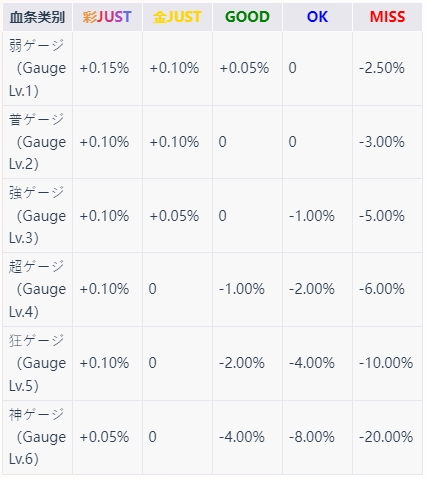Select the 弱ゲージ (Gauge Lv.1) row label
This screenshot has width=428, height=479.
coord(37,68)
